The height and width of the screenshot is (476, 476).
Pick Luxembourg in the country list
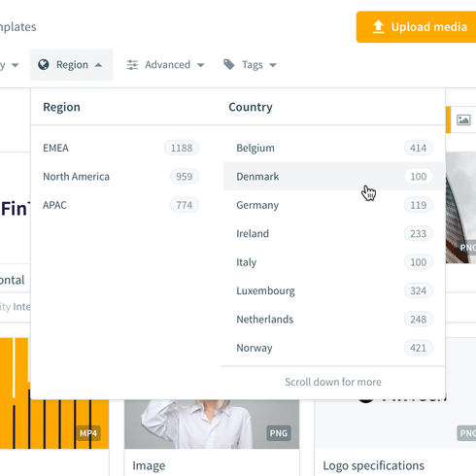tap(334, 290)
